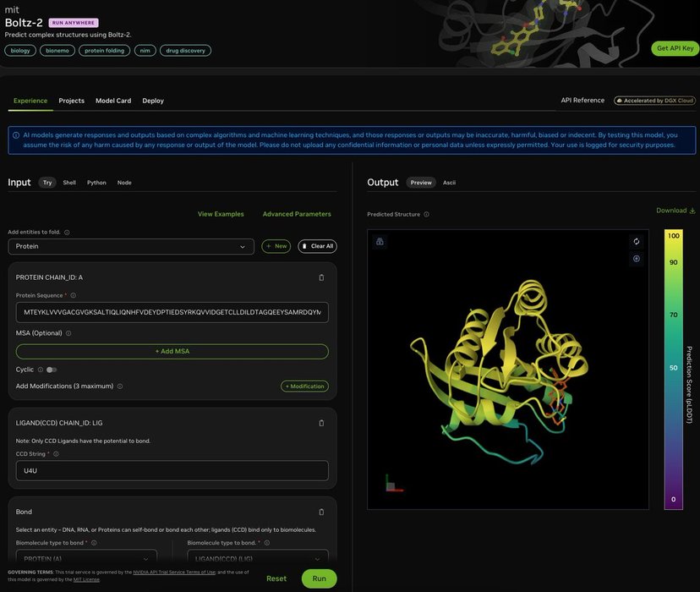Open the Model Card tab
The height and width of the screenshot is (592, 700).
113,101
